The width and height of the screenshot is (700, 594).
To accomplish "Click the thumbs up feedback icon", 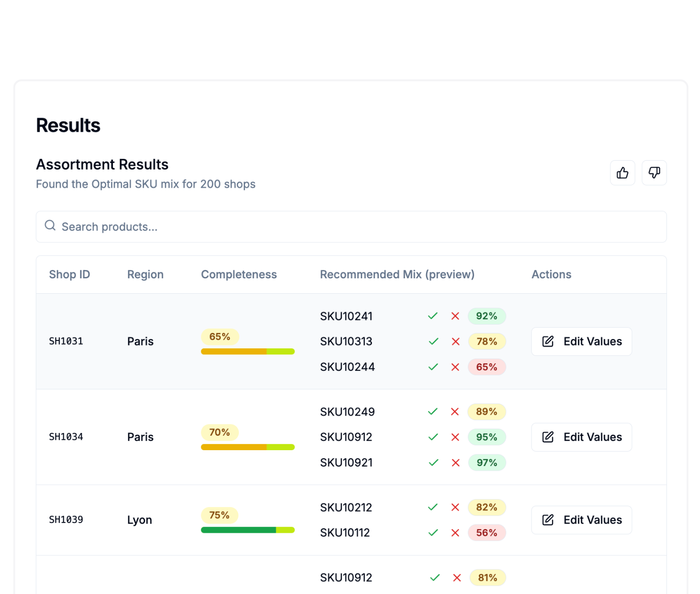I will (623, 173).
